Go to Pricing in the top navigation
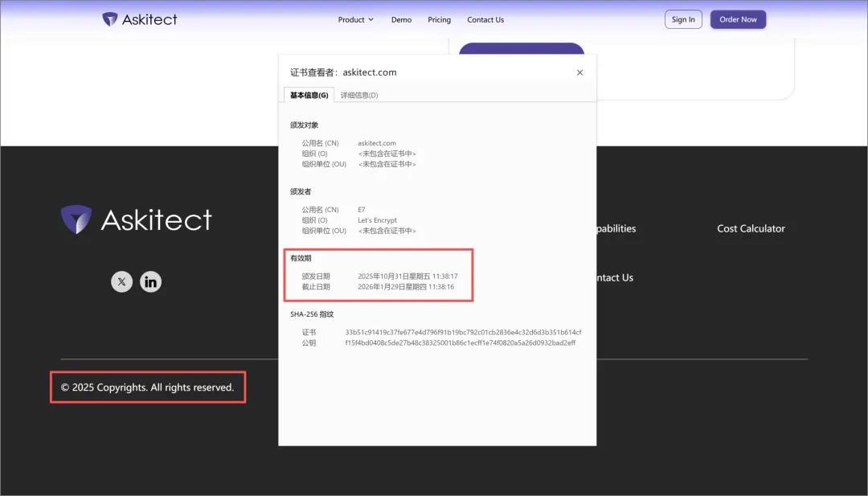The height and width of the screenshot is (496, 868). pos(439,20)
